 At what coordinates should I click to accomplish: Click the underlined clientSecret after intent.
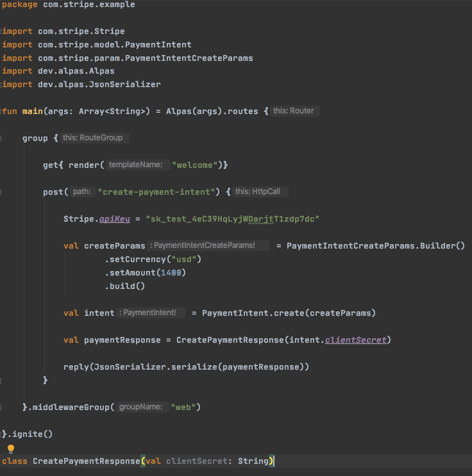(355, 340)
